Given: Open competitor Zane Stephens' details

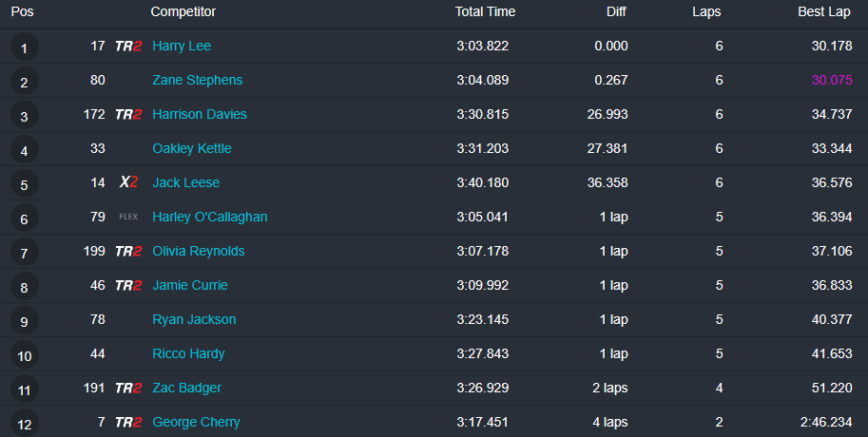Looking at the screenshot, I should [x=197, y=81].
